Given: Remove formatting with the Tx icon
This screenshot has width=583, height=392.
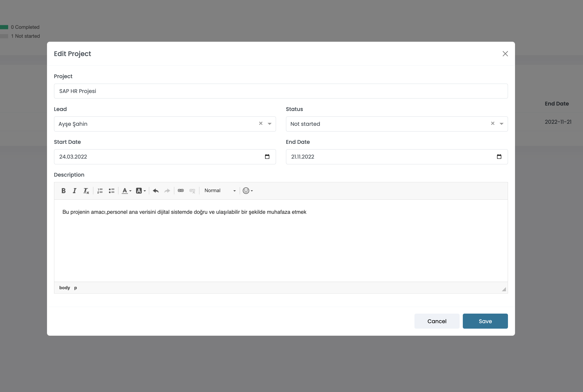Looking at the screenshot, I should click(x=86, y=191).
